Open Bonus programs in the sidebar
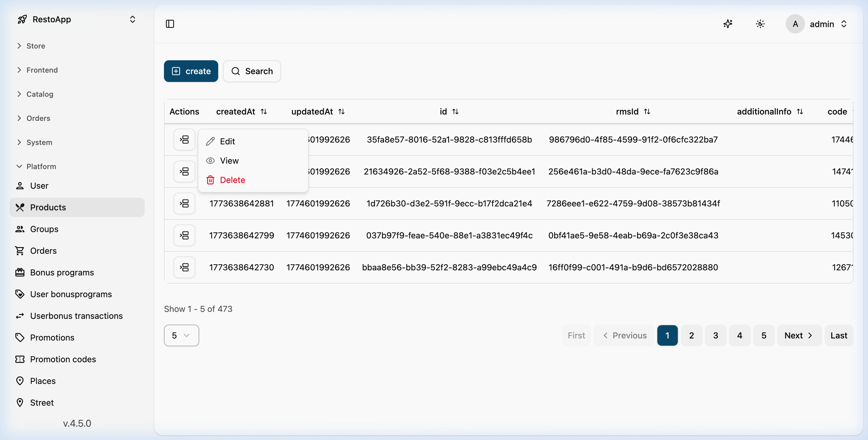868x440 pixels. click(62, 272)
